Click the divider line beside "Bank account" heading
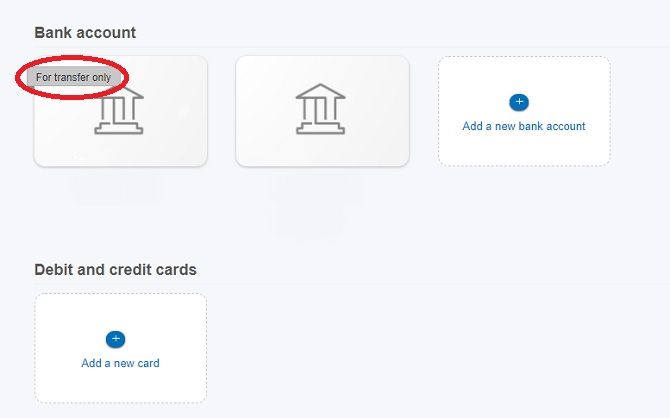The height and width of the screenshot is (418, 670). pos(400,46)
